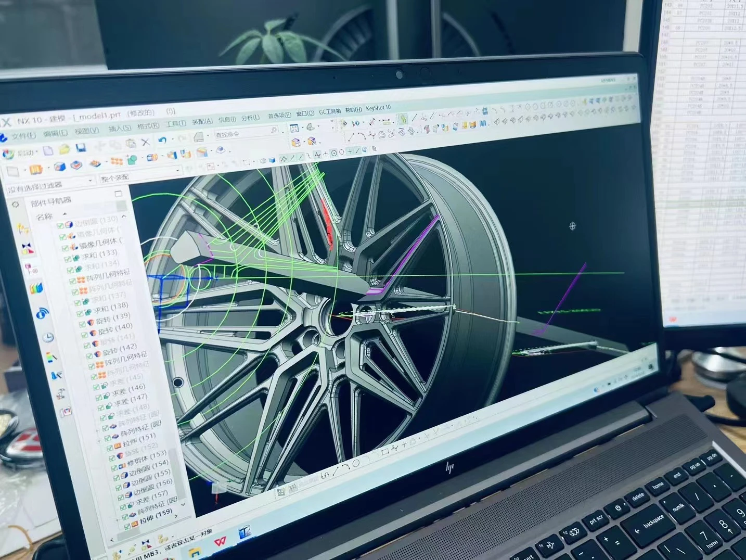Screen dimensions: 746x560
Task: Open the KeyShot 10 menu
Action: [378, 108]
